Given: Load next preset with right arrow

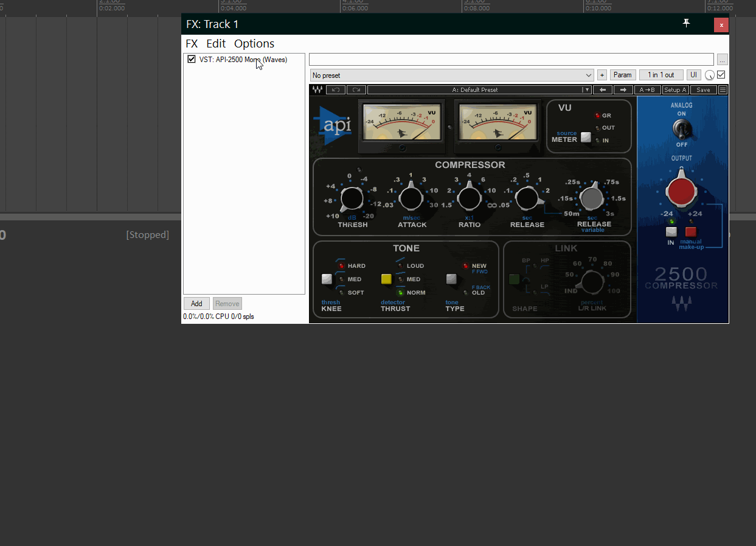Looking at the screenshot, I should tap(623, 90).
